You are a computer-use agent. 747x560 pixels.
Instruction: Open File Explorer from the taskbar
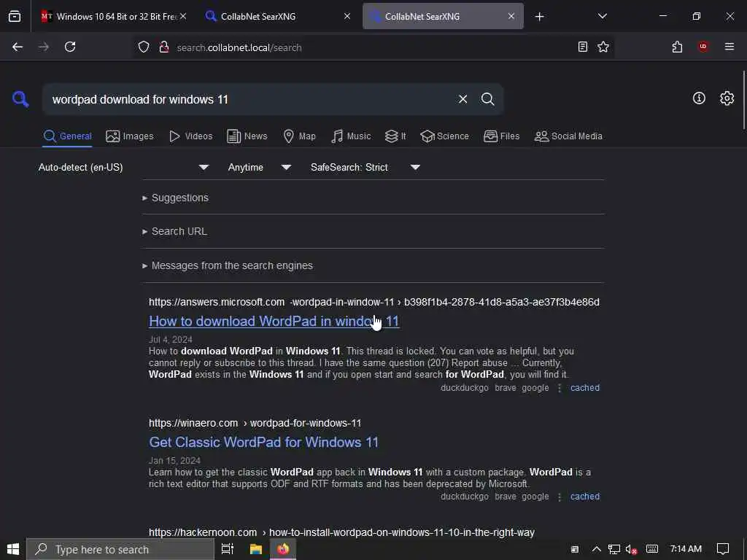tap(256, 549)
